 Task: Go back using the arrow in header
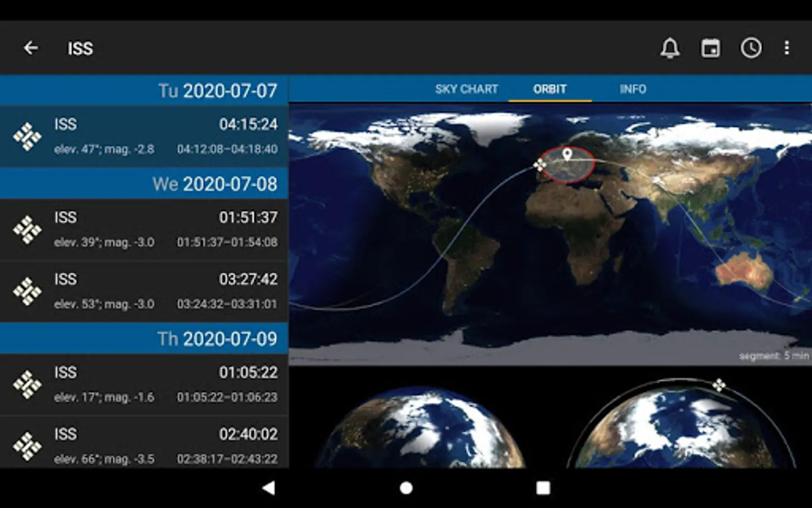(31, 48)
